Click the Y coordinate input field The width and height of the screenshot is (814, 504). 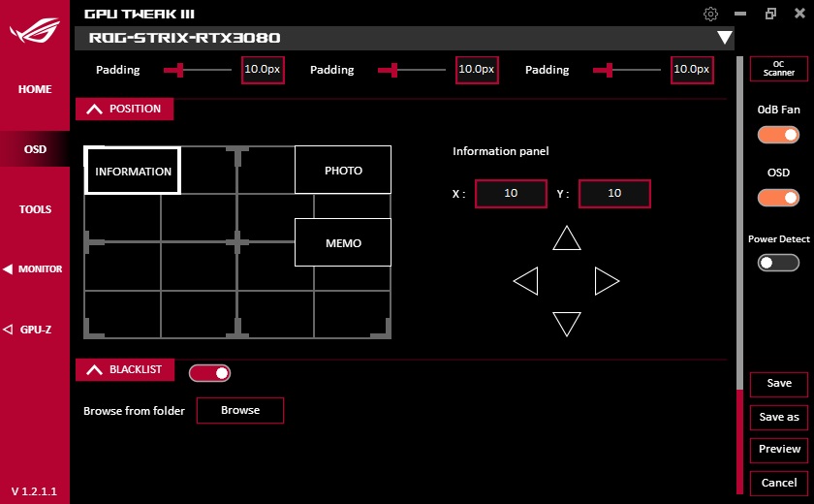[614, 194]
